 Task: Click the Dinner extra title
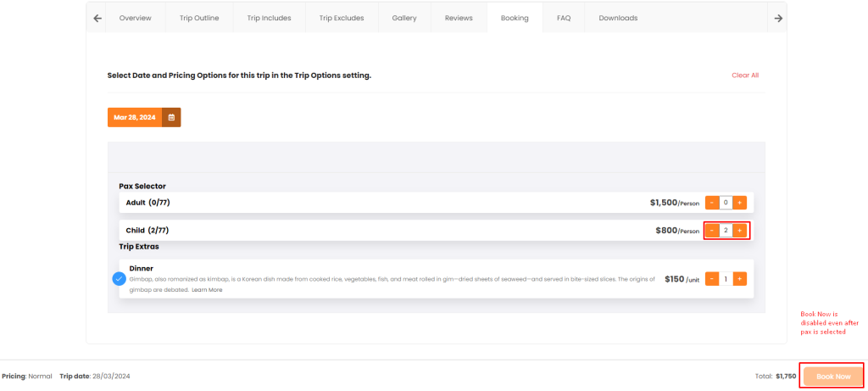(142, 268)
